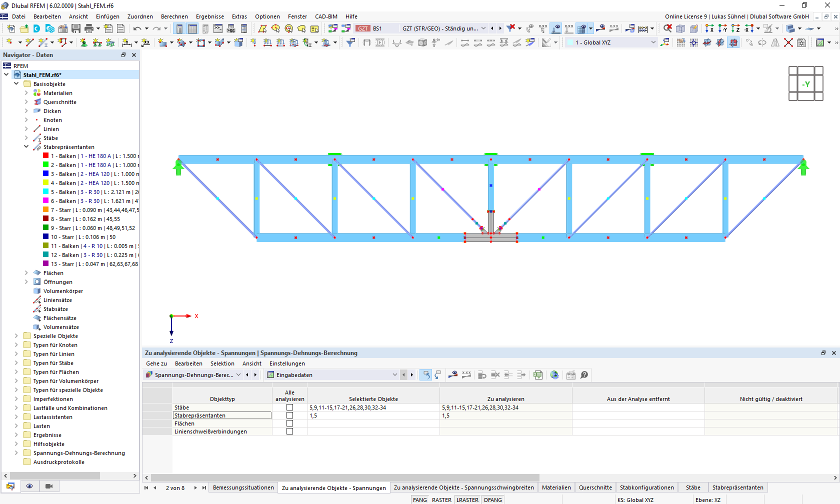Open the CAD-BIM menu
The width and height of the screenshot is (840, 504).
(326, 16)
